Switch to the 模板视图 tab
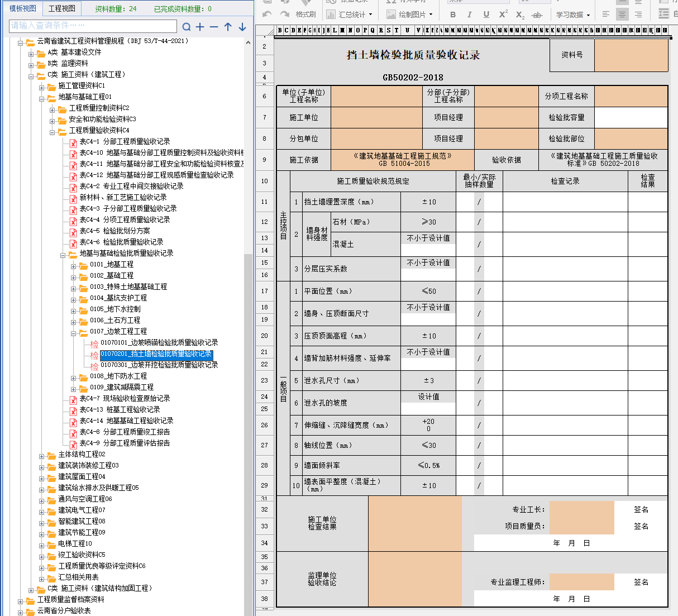 click(x=23, y=8)
